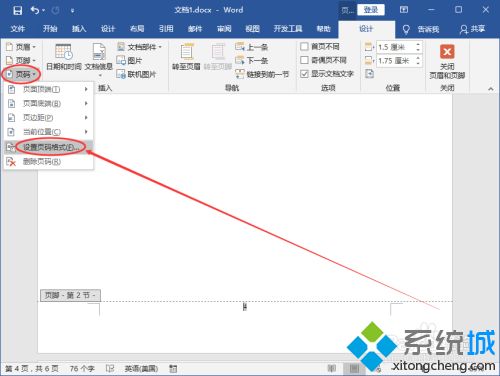Click the insert alignment tab icon
The width and height of the screenshot is (500, 376).
pyautogui.click(x=369, y=74)
